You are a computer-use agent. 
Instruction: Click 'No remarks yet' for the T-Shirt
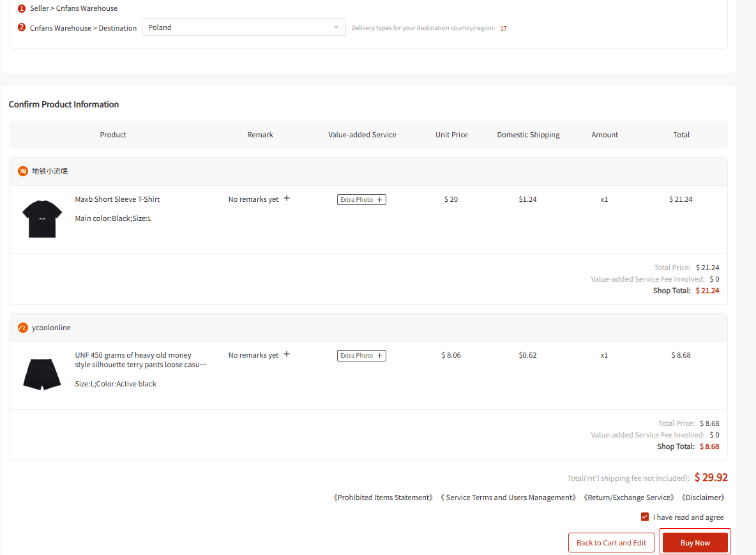tap(253, 199)
